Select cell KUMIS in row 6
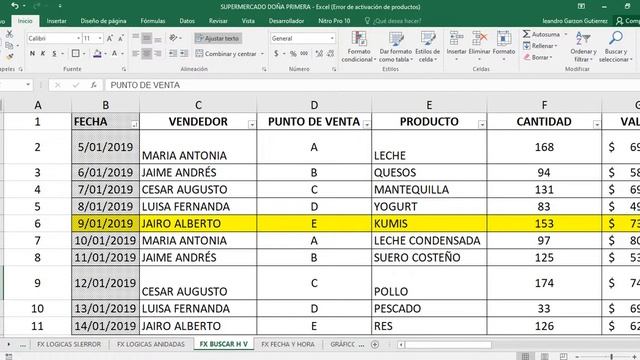Image resolution: width=640 pixels, height=360 pixels. 429,223
